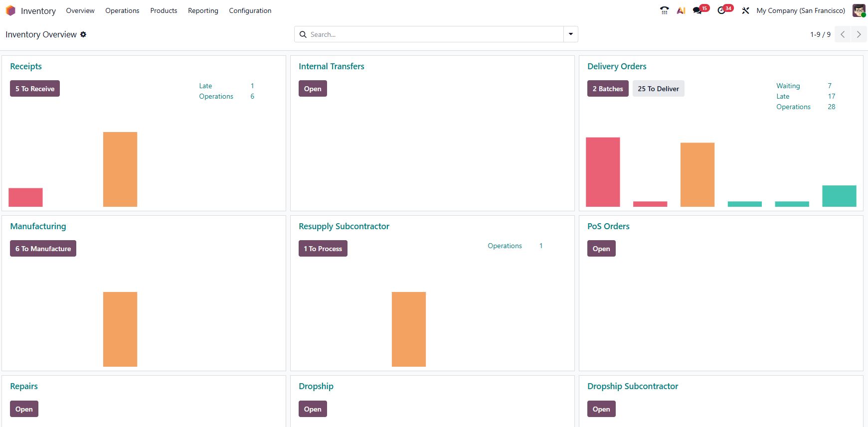Click the orange bar in Delivery Orders chart
The width and height of the screenshot is (868, 427).
point(697,175)
